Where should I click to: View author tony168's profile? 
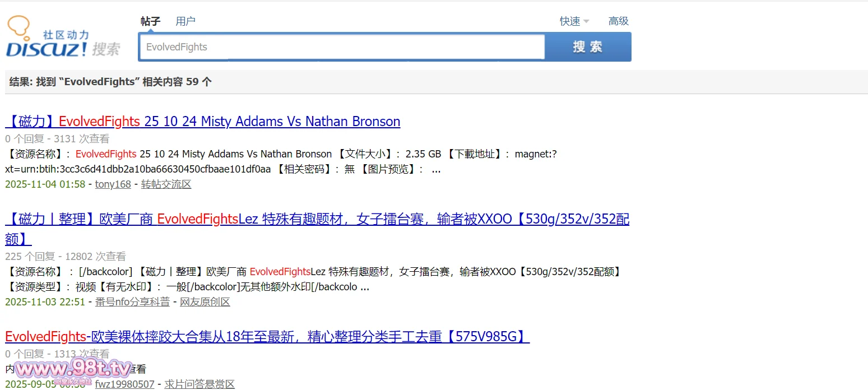coord(113,184)
